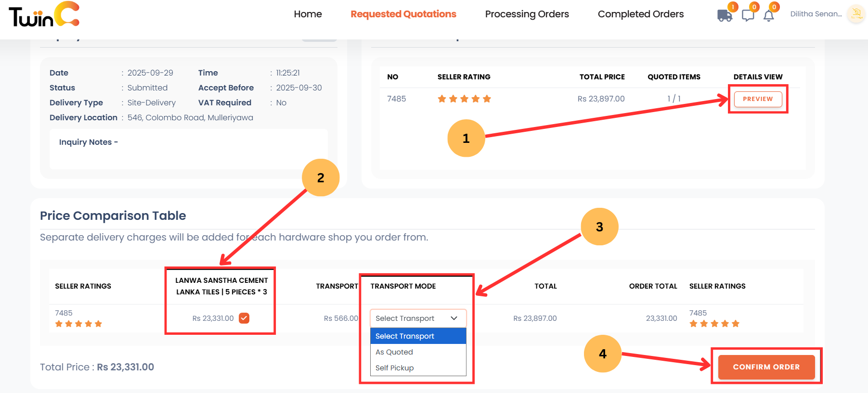
Task: Click the 23,331.00 order total value
Action: pyautogui.click(x=661, y=318)
